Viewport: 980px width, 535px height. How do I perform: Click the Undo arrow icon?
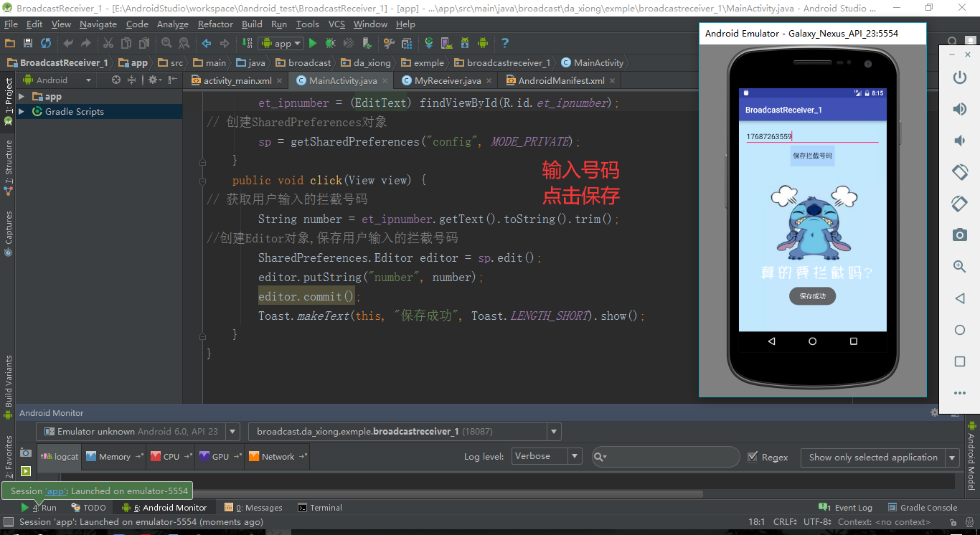tap(69, 43)
